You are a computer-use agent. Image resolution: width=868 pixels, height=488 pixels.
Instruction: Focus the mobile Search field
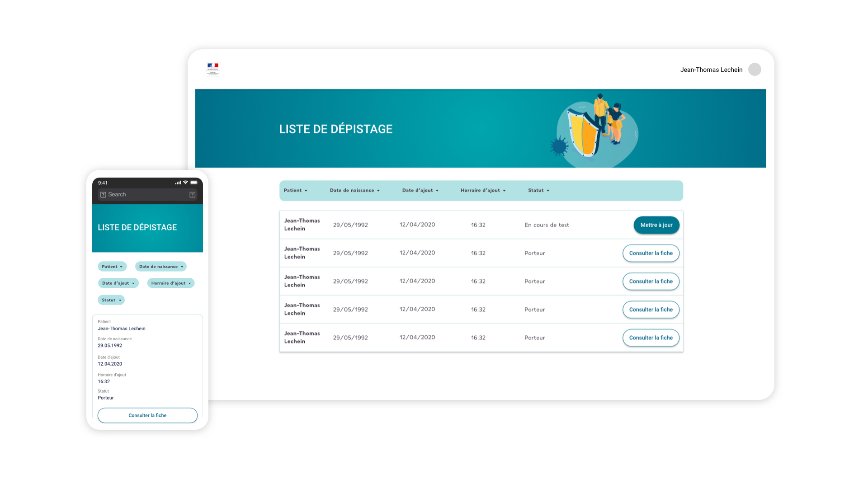(x=147, y=195)
